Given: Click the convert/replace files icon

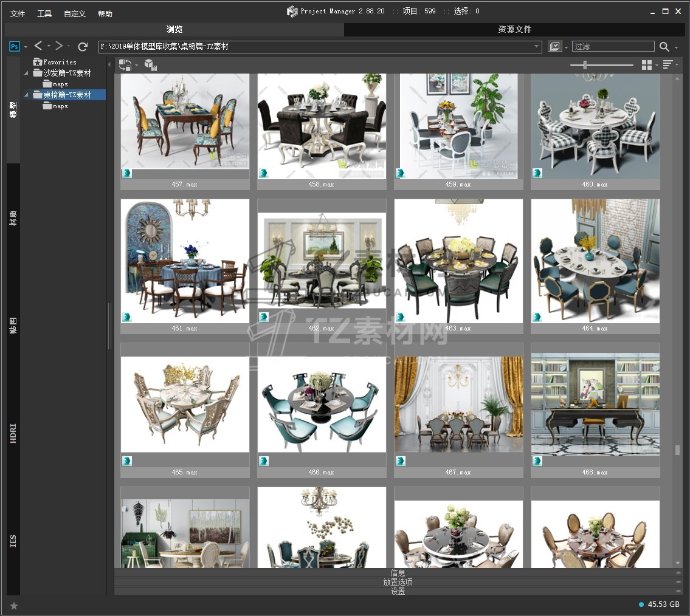Looking at the screenshot, I should pyautogui.click(x=125, y=64).
